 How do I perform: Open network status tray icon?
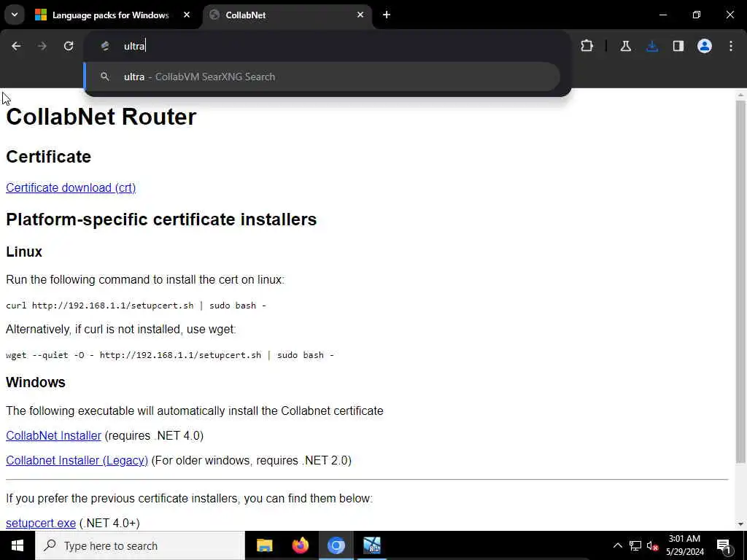click(x=635, y=545)
